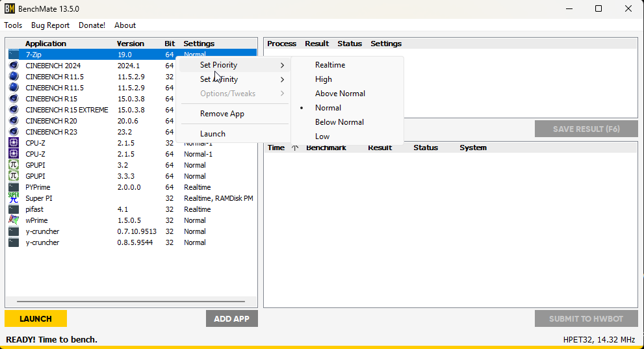Viewport: 644px width, 349px height.
Task: Click the application list horizontal scrollbar
Action: point(131,302)
